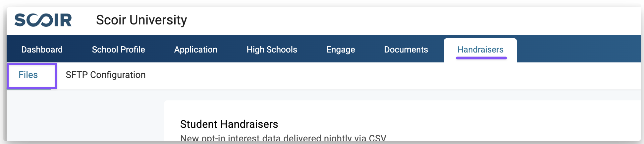Image resolution: width=644 pixels, height=144 pixels.
Task: Click the Scoir University title
Action: click(141, 20)
